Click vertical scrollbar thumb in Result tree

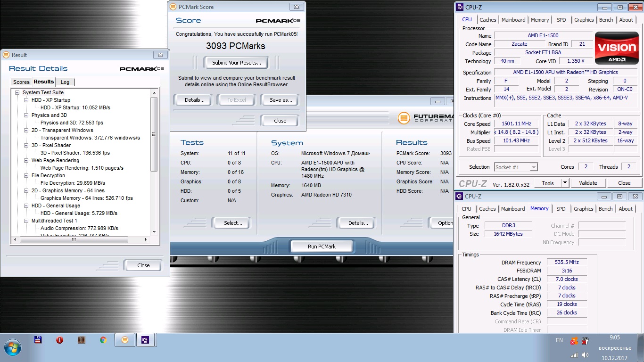coord(154,135)
